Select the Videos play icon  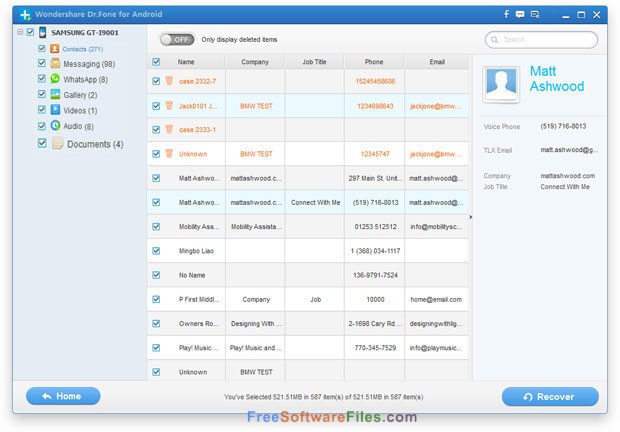[x=55, y=110]
